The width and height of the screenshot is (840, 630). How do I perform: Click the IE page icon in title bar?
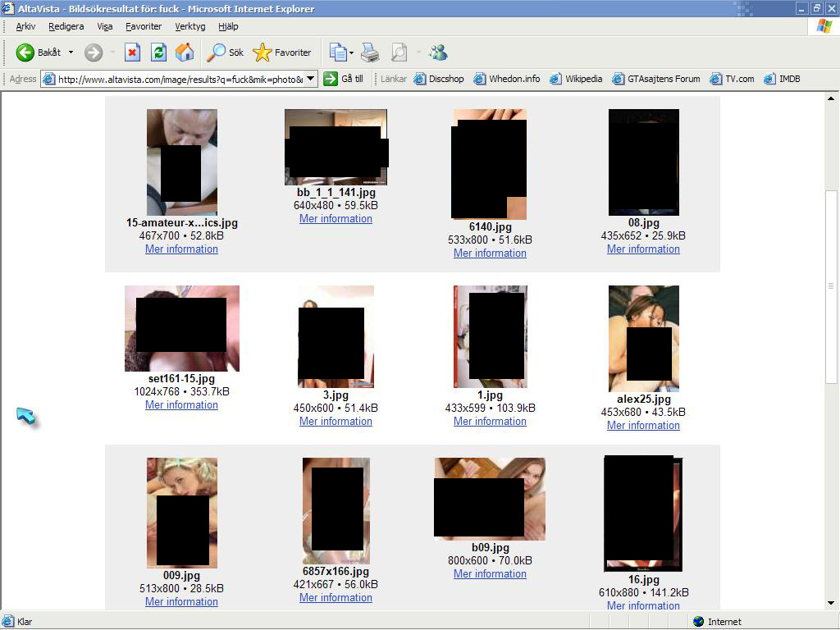[7, 8]
